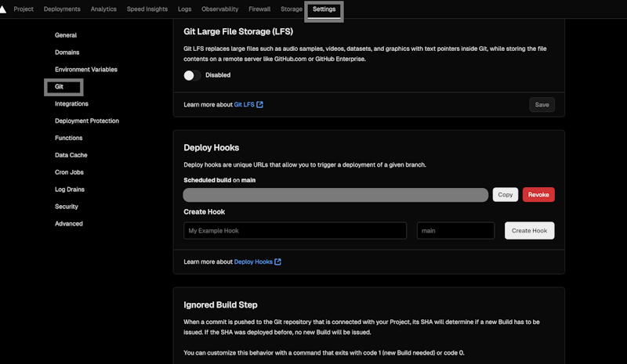Viewport: 627px width, 364px height.
Task: Open the Observability tab
Action: pyautogui.click(x=221, y=9)
